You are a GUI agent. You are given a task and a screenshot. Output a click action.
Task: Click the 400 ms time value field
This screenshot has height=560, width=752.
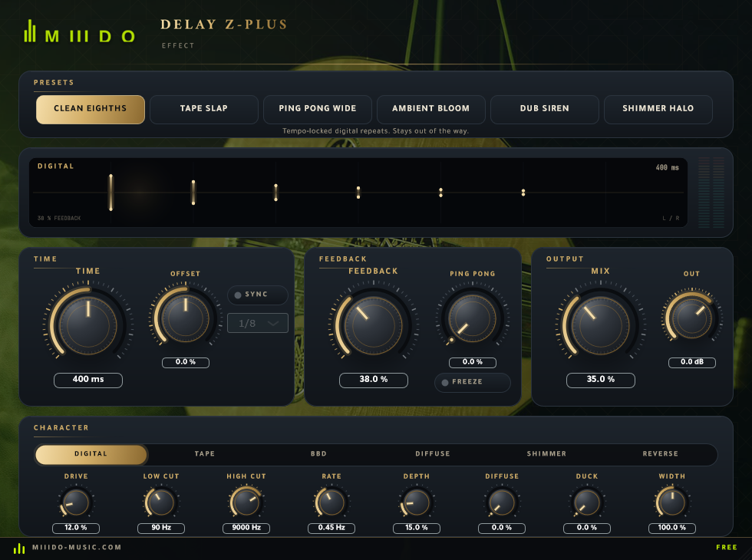click(x=88, y=380)
